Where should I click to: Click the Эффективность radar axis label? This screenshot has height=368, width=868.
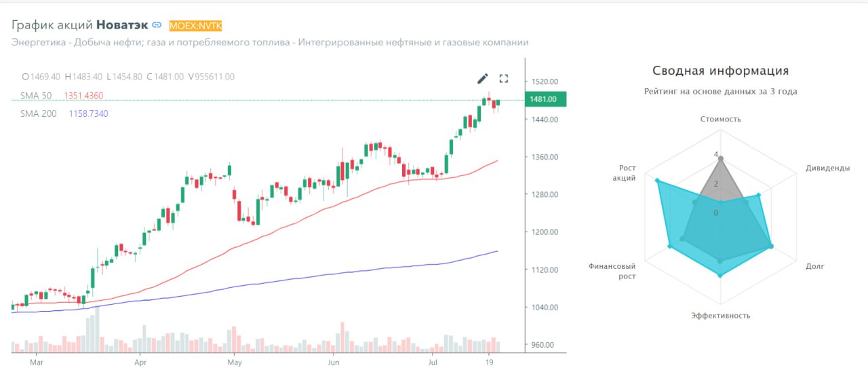(x=721, y=315)
